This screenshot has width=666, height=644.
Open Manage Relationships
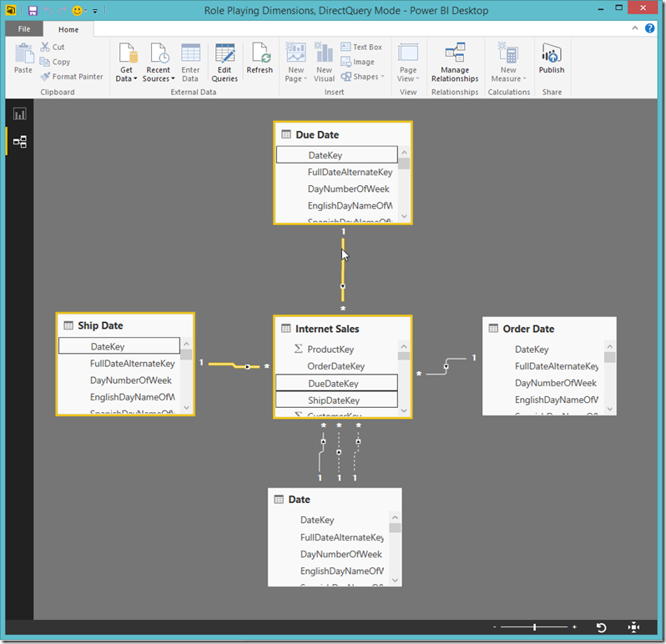point(455,63)
